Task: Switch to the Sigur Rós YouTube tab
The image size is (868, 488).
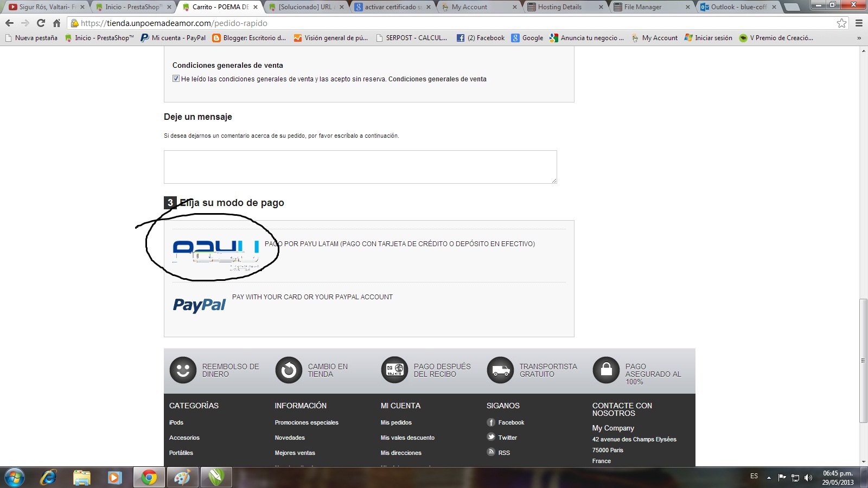Action: pos(46,7)
